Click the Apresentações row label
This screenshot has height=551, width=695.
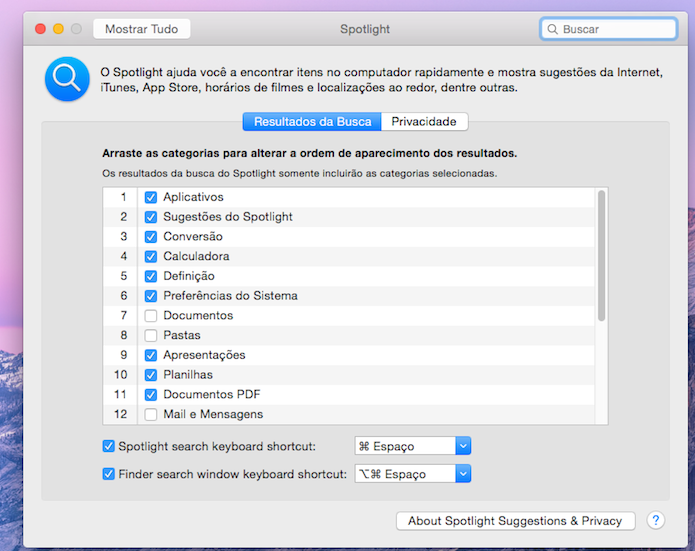coord(204,355)
